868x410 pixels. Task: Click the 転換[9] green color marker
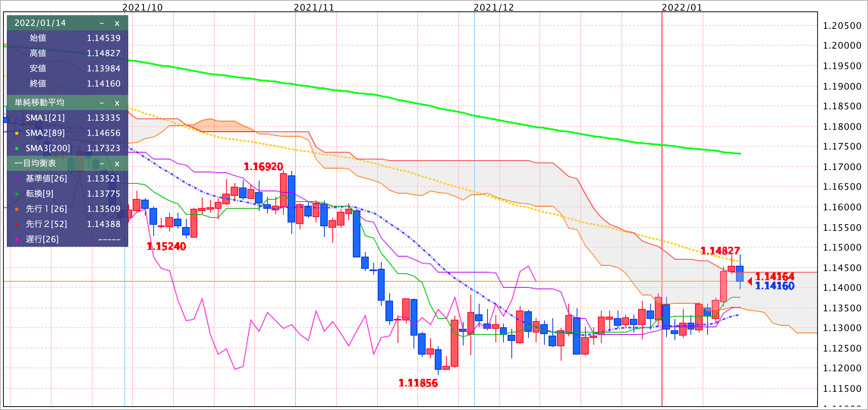(x=17, y=194)
